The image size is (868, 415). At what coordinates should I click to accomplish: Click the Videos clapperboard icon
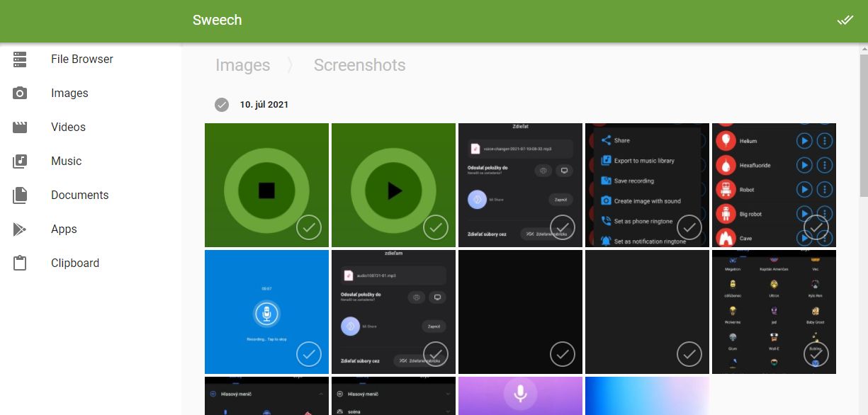[x=20, y=127]
